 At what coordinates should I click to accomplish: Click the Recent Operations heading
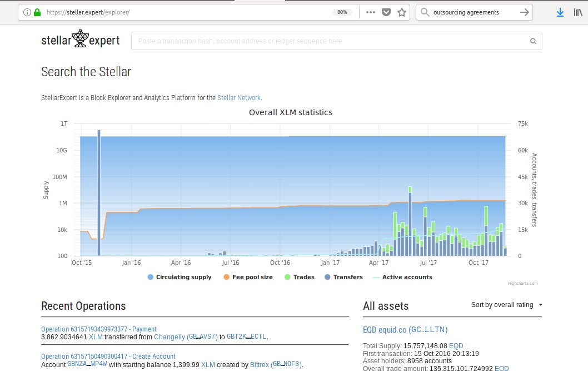pyautogui.click(x=83, y=306)
